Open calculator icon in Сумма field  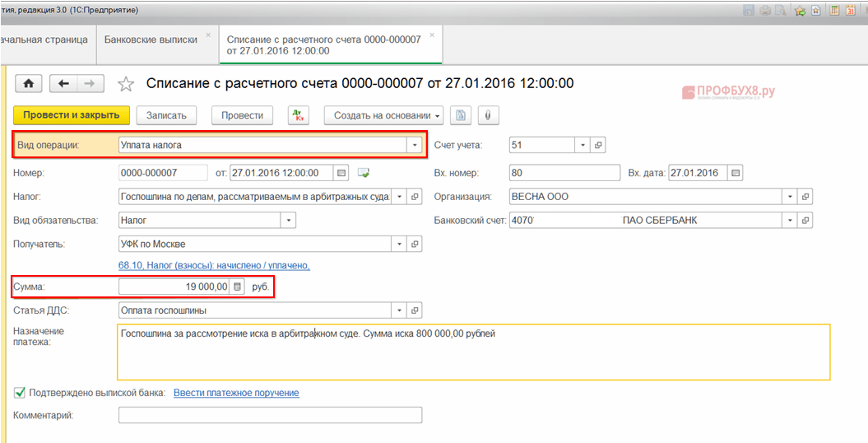pyautogui.click(x=237, y=287)
